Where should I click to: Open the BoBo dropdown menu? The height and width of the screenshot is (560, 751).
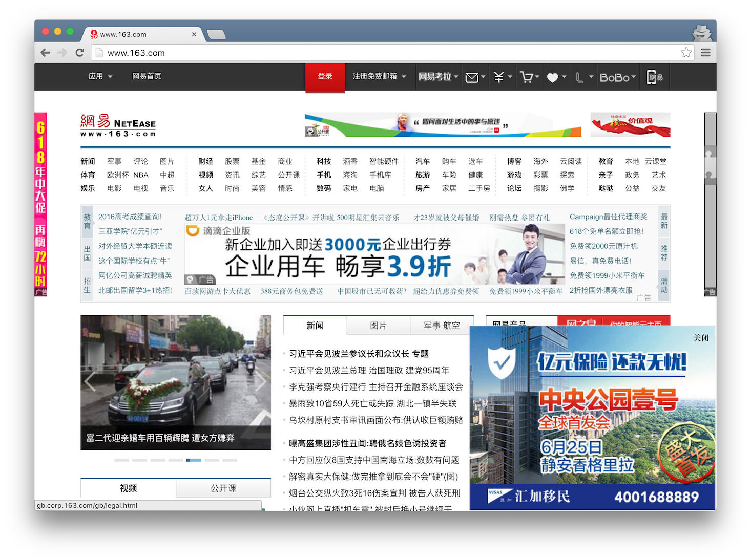[617, 77]
